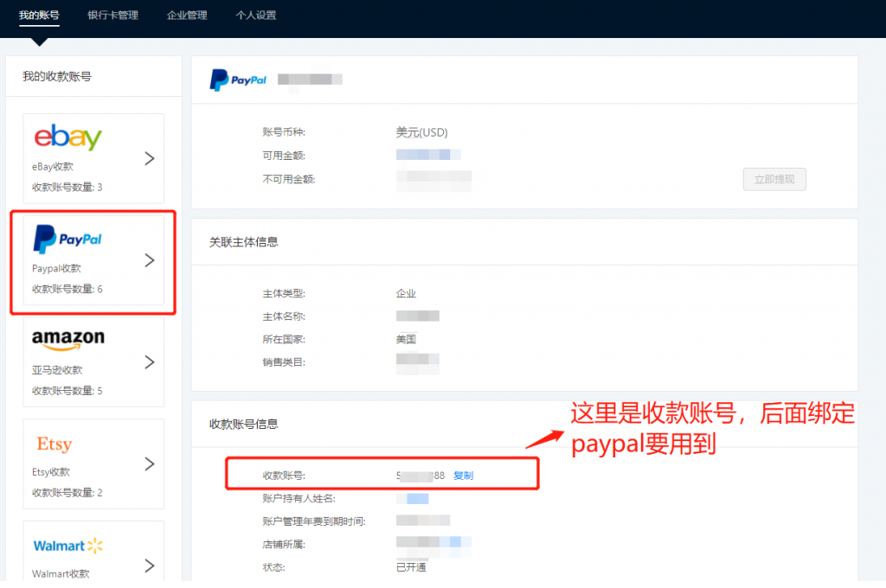Click the 销售类目 label
Image resolution: width=886 pixels, height=588 pixels.
tap(284, 362)
